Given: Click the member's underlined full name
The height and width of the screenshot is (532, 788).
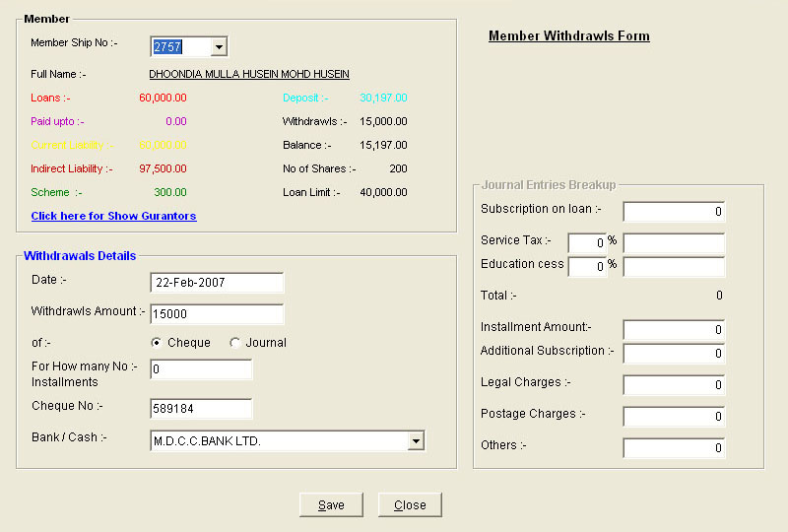Looking at the screenshot, I should pos(249,74).
